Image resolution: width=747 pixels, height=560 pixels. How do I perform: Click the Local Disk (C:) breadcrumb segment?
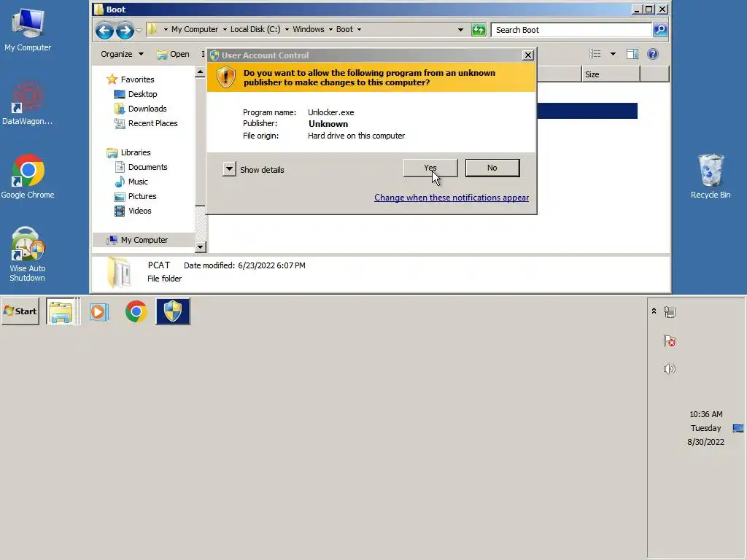pyautogui.click(x=255, y=29)
